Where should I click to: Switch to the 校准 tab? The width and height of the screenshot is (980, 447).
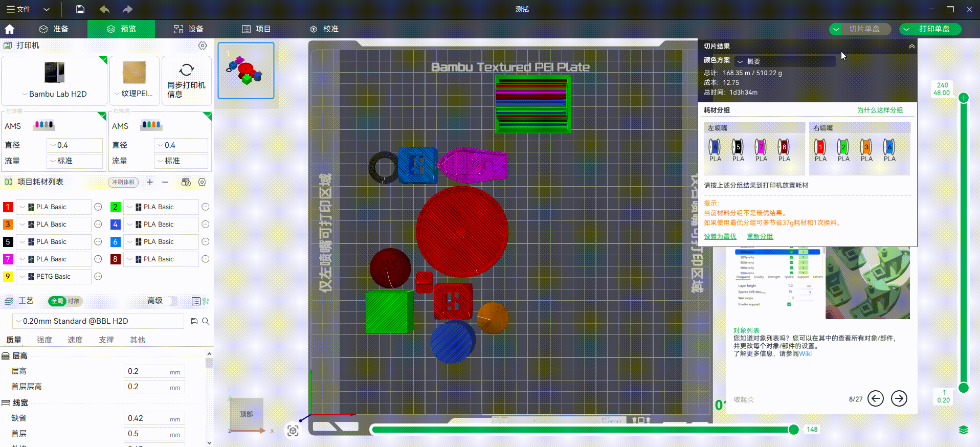pos(324,29)
